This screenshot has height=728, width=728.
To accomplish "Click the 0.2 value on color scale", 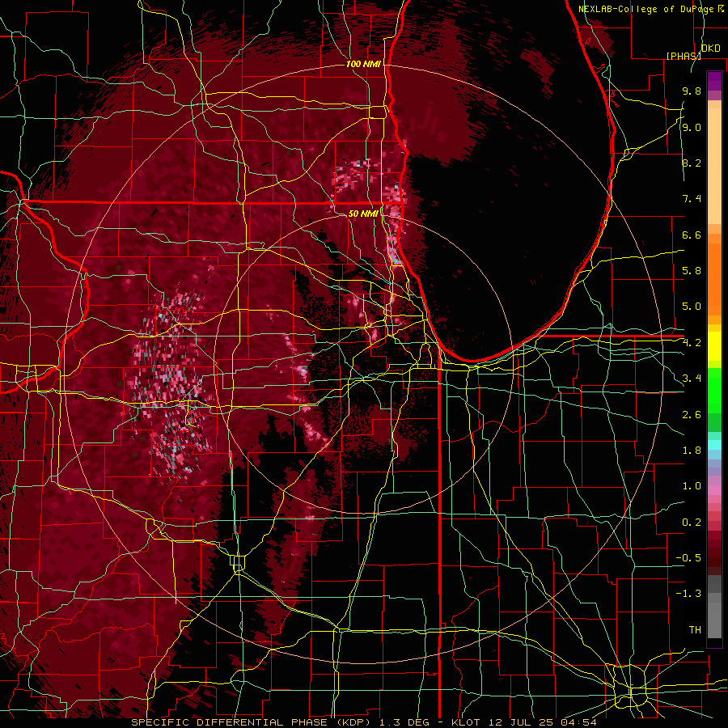I will coord(692,523).
